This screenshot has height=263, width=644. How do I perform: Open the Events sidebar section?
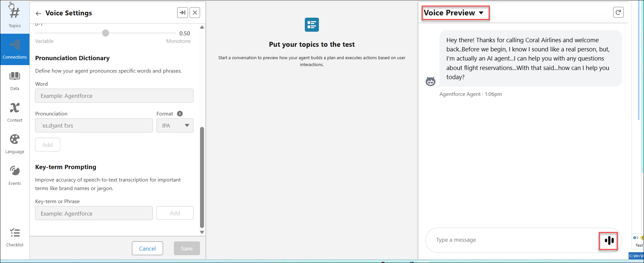(x=15, y=176)
